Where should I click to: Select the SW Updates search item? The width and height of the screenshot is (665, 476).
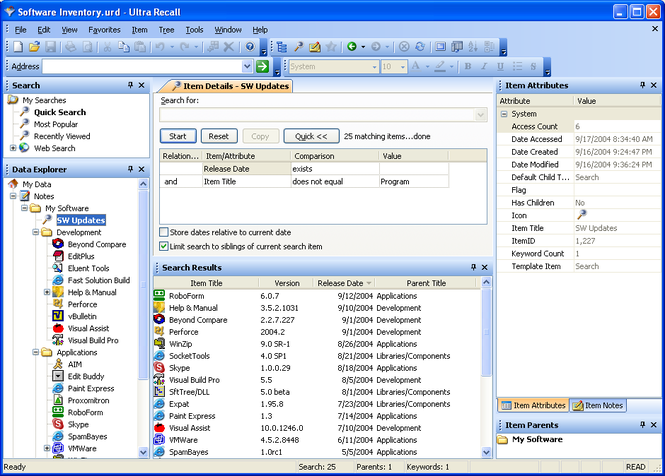(x=81, y=220)
